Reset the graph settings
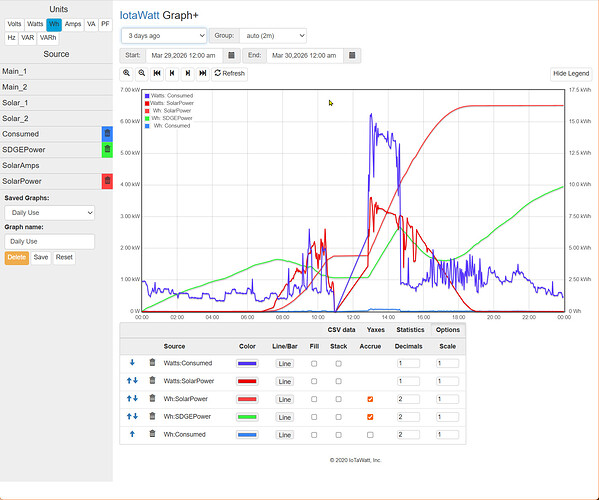Viewport: 599px width, 500px height. [64, 257]
